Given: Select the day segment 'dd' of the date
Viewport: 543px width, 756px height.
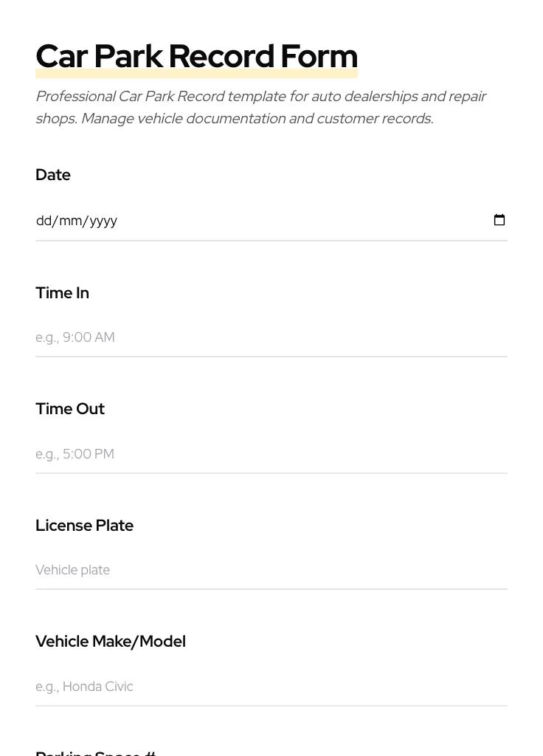Looking at the screenshot, I should pyautogui.click(x=44, y=221).
